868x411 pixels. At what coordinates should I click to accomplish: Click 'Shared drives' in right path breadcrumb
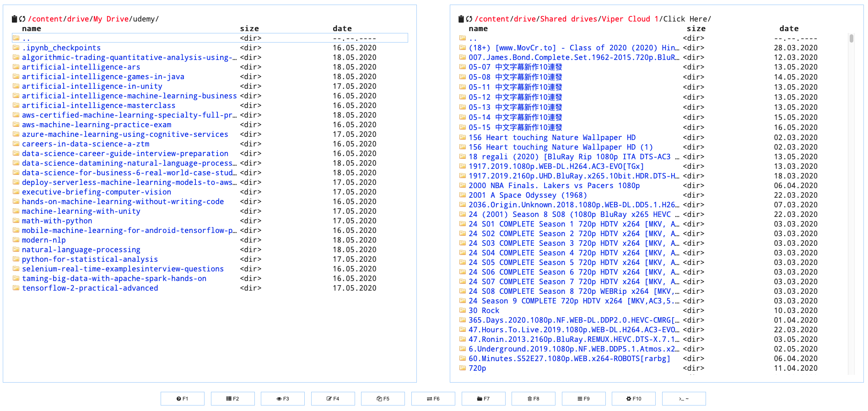pyautogui.click(x=568, y=19)
